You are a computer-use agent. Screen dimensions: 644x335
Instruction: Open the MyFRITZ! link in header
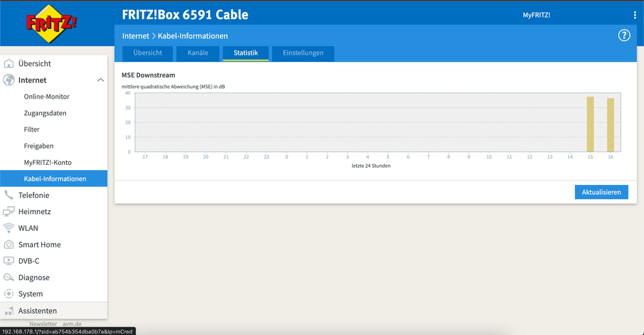pyautogui.click(x=536, y=15)
